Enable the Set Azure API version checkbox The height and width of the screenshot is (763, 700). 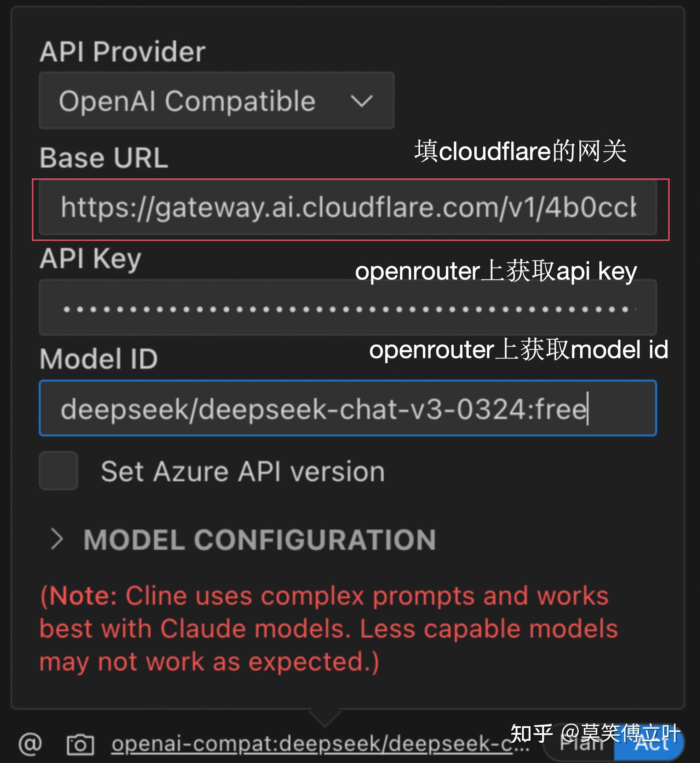pos(59,471)
